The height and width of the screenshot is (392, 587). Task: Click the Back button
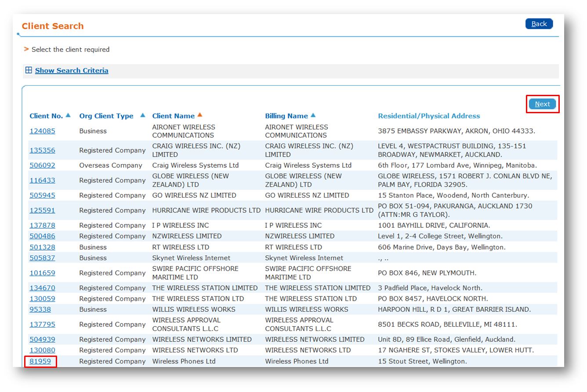click(539, 24)
